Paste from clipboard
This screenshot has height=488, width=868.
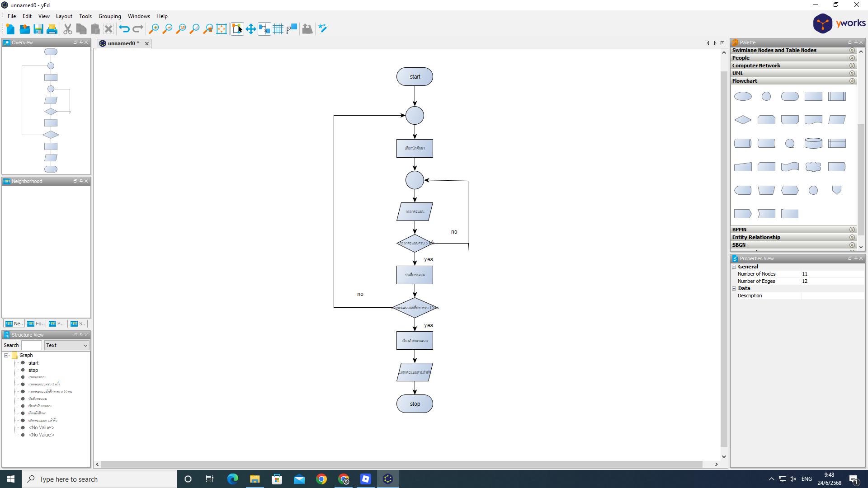(95, 29)
